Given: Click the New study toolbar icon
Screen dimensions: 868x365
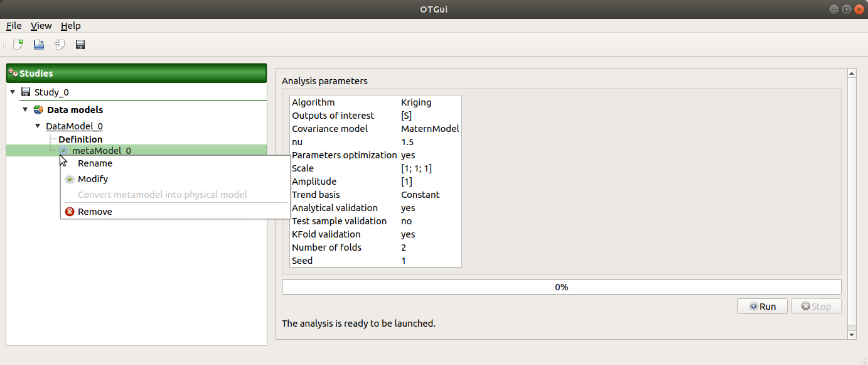Looking at the screenshot, I should tap(18, 45).
